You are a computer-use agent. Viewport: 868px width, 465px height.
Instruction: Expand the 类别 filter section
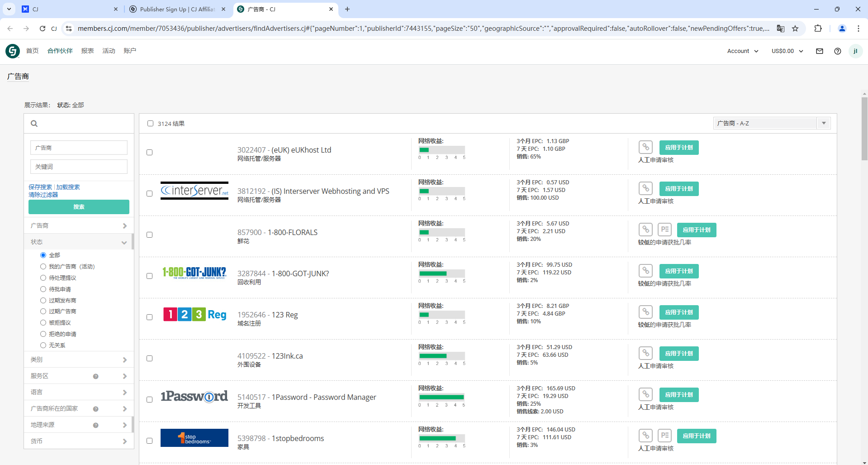[79, 360]
